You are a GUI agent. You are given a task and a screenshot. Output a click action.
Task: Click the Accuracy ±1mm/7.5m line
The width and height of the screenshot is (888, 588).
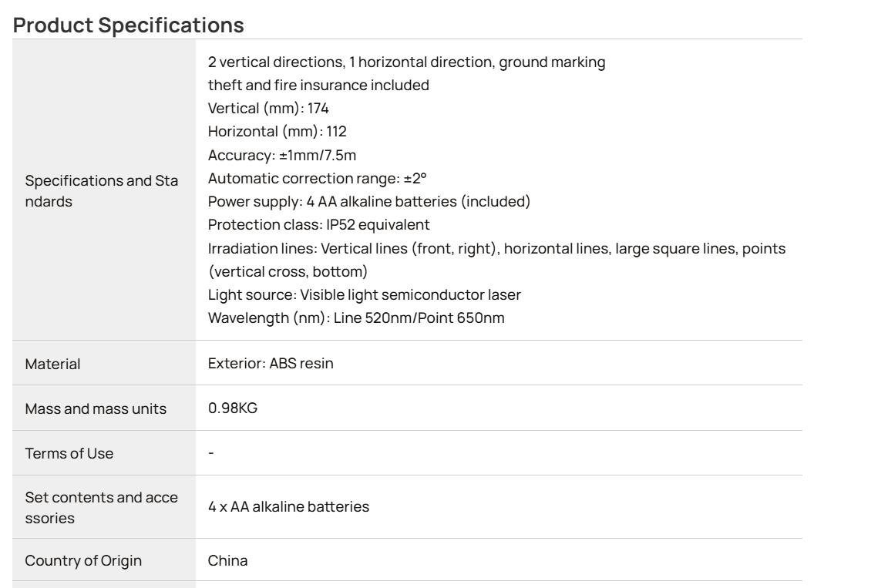[282, 155]
